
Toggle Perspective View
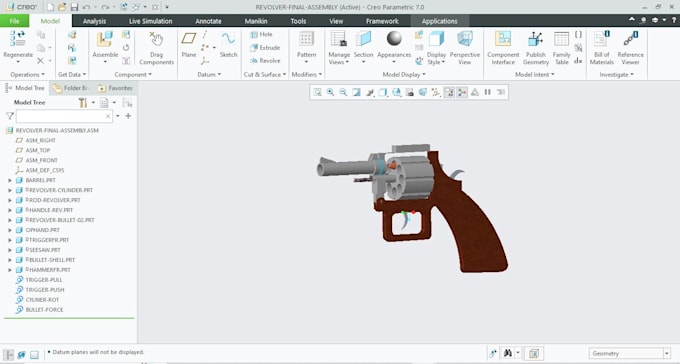464,48
